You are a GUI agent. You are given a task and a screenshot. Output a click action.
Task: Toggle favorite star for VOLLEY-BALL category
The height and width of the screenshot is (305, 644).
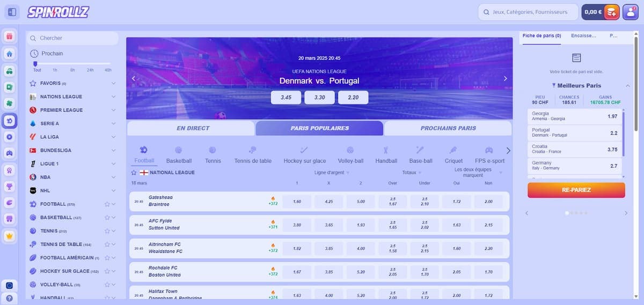(107, 285)
